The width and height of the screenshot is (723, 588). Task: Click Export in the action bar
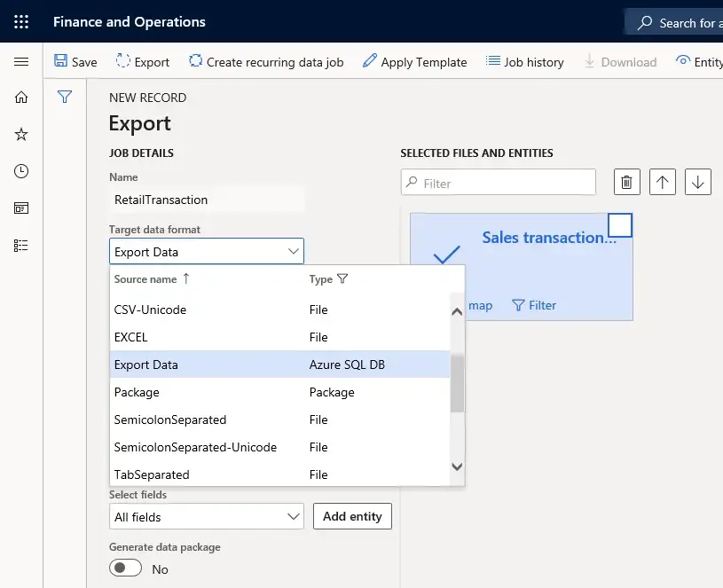(143, 62)
